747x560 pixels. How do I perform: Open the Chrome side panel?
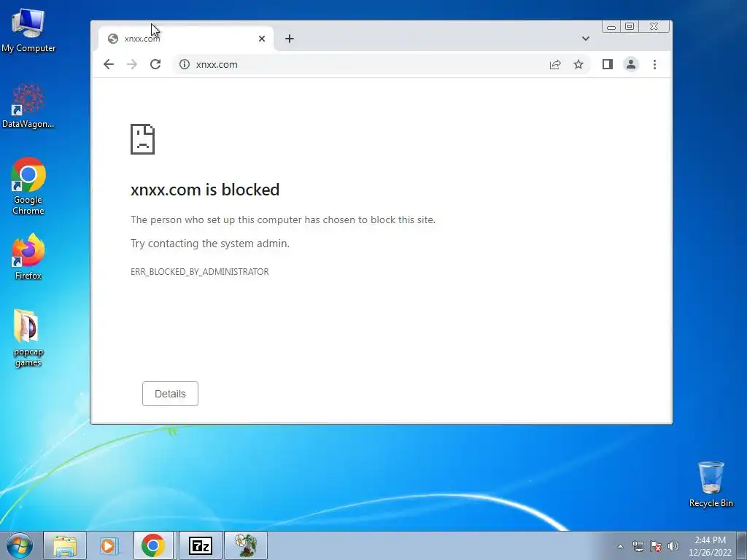(x=608, y=64)
